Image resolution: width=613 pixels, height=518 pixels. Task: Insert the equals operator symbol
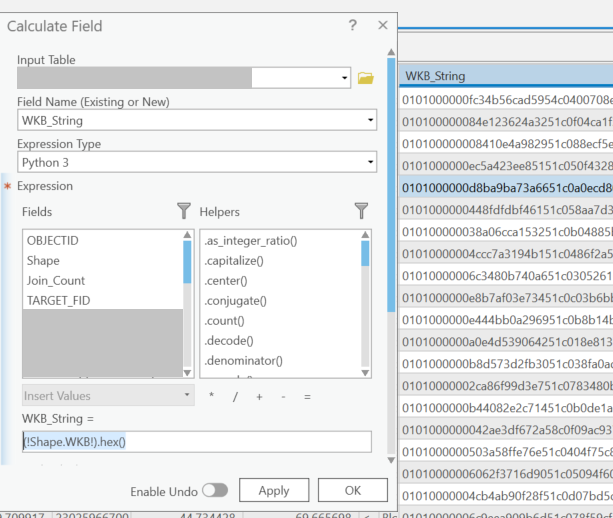(x=307, y=397)
